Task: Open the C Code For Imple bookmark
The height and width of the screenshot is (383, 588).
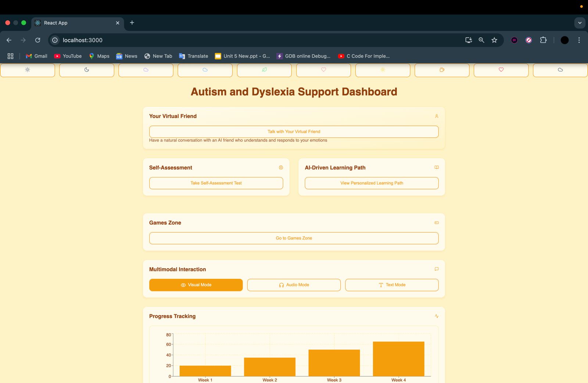Action: pyautogui.click(x=364, y=56)
